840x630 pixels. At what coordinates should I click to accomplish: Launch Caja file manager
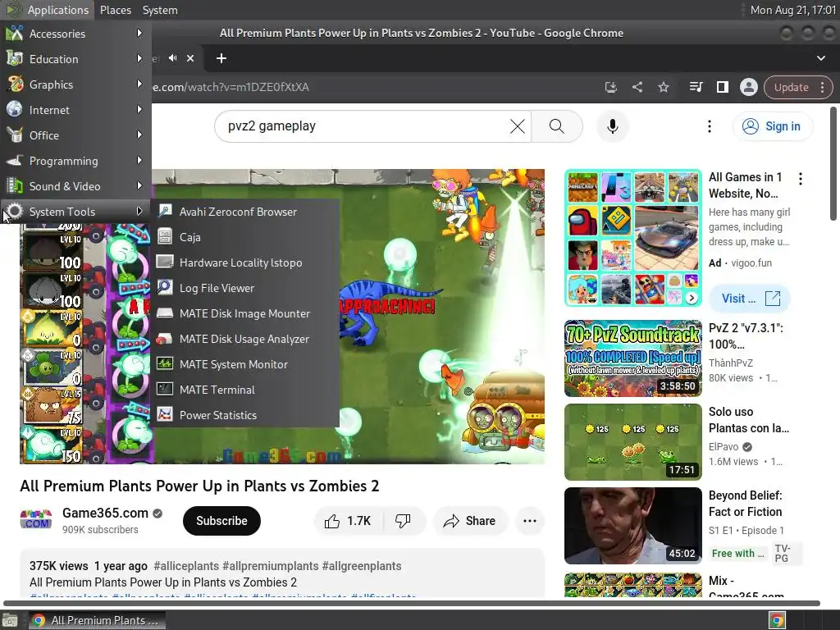244,237
